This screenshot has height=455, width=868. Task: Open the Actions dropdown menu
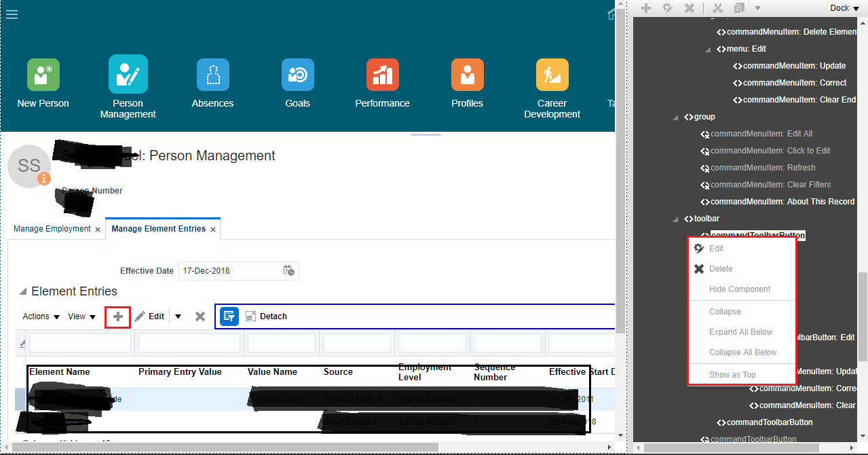click(x=41, y=316)
